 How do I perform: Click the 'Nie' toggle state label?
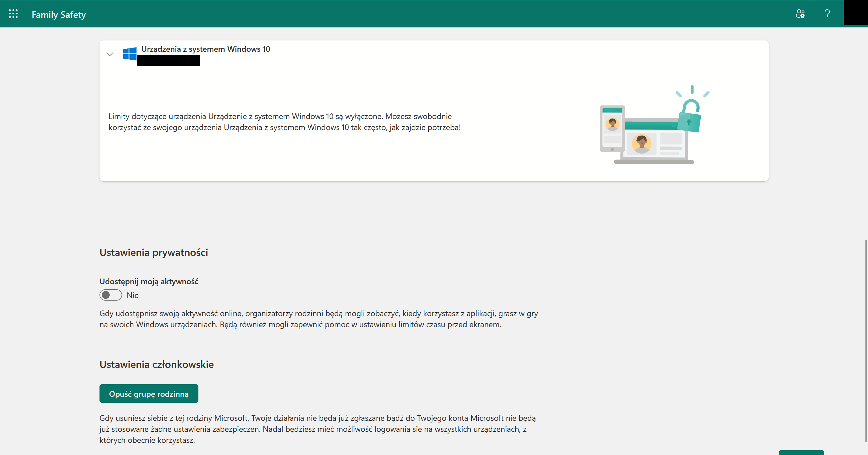coord(133,296)
